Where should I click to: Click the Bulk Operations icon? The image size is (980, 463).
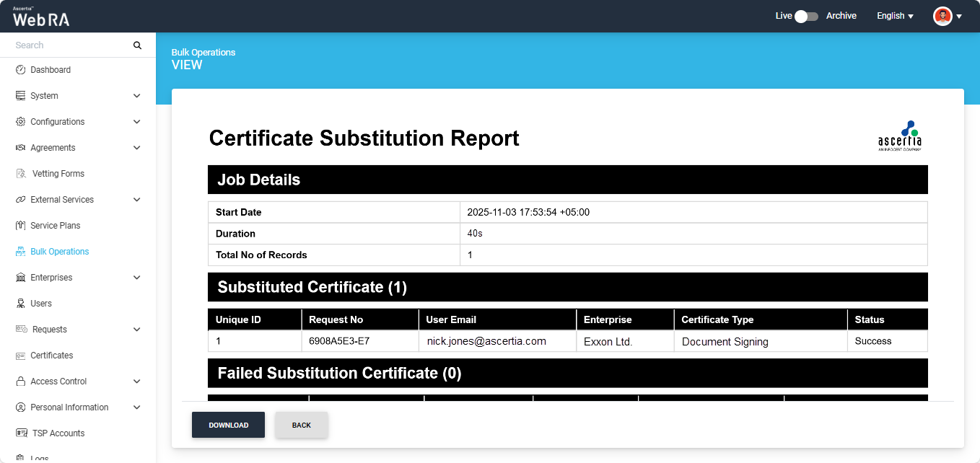coord(20,252)
